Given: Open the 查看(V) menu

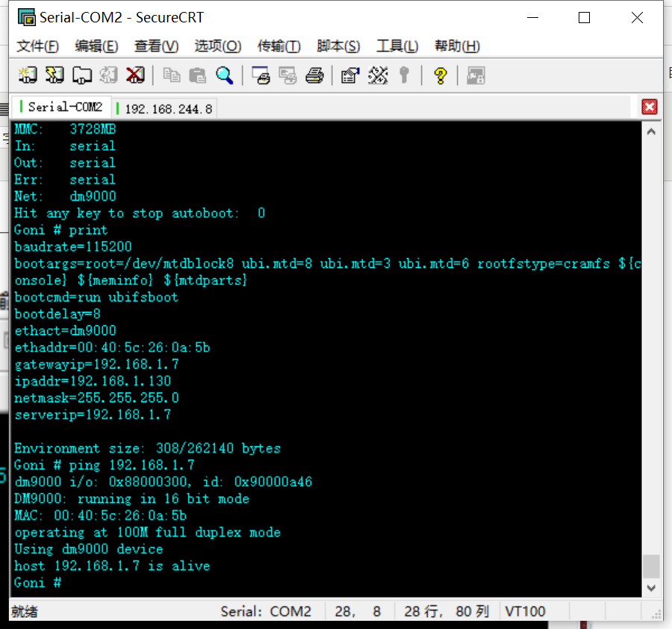Looking at the screenshot, I should (156, 46).
